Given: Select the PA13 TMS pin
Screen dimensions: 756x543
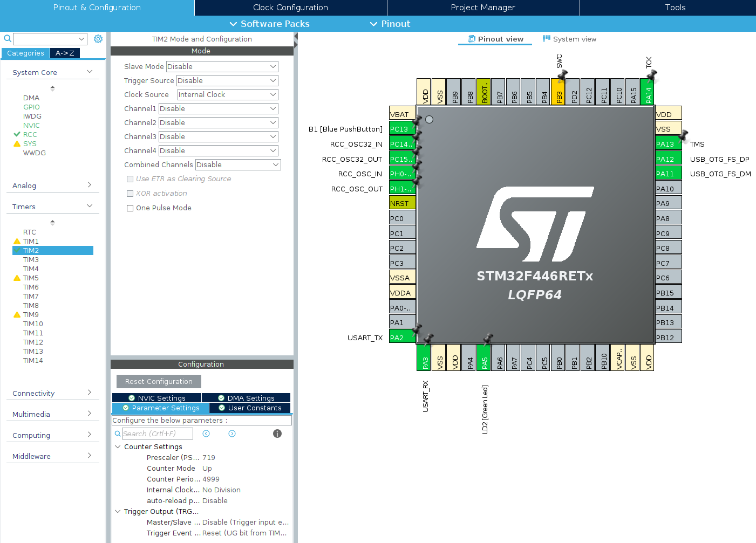Looking at the screenshot, I should tap(669, 144).
